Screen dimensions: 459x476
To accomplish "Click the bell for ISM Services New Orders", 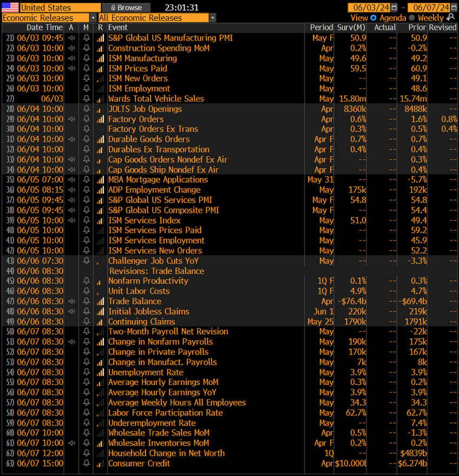I will [87, 250].
